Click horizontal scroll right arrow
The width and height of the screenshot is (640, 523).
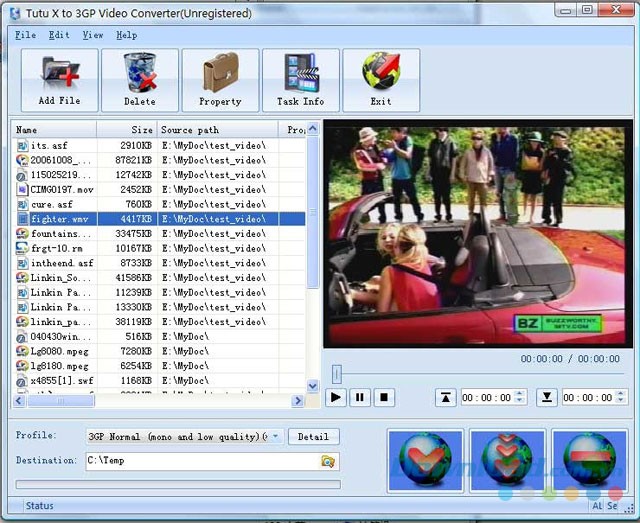[298, 401]
